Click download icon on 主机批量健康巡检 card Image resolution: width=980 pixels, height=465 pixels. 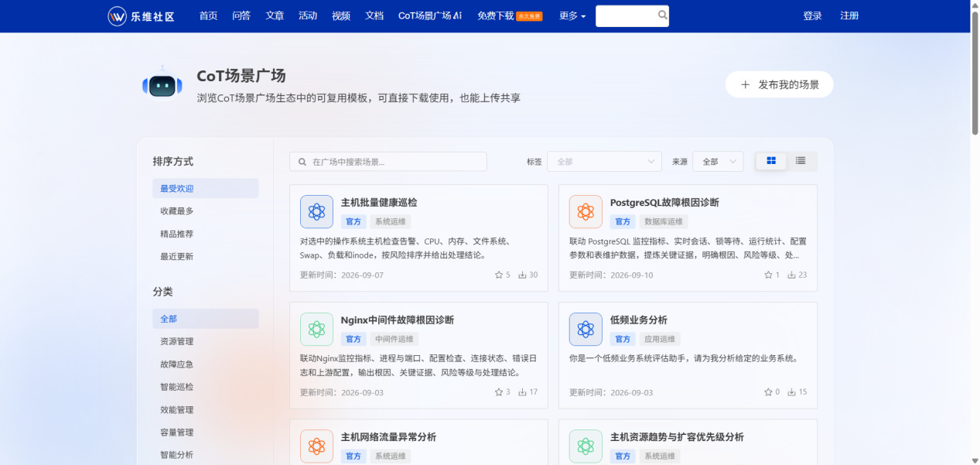point(523,275)
